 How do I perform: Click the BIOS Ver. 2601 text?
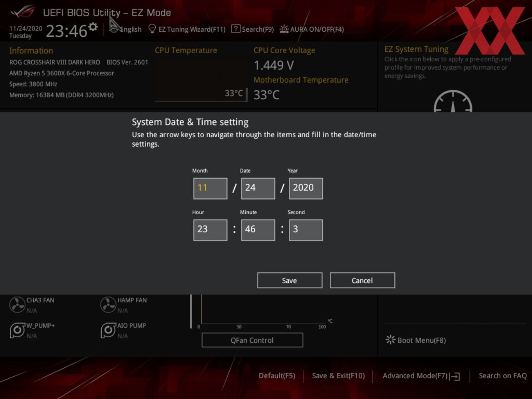[127, 62]
